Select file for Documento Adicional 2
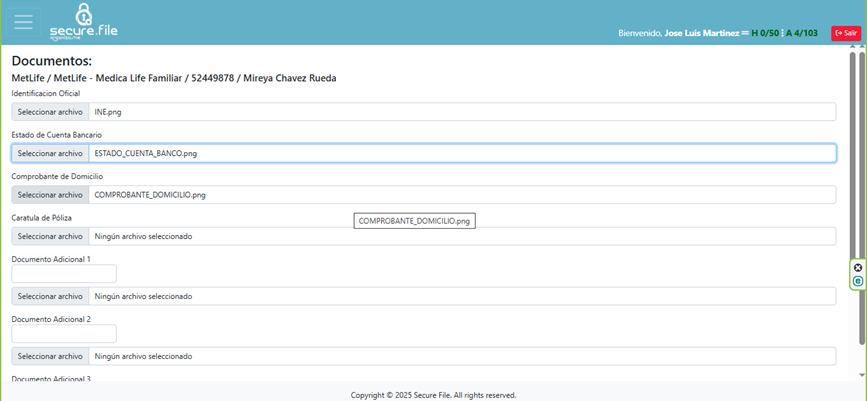Viewport: 867px width, 401px height. click(50, 356)
